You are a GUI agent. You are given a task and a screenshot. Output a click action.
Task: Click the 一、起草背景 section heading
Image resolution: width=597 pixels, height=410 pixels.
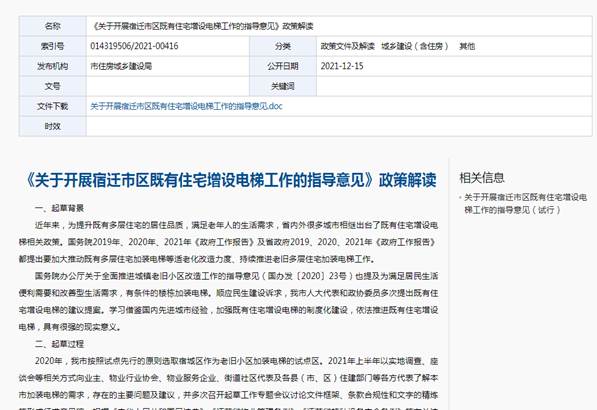[59, 208]
